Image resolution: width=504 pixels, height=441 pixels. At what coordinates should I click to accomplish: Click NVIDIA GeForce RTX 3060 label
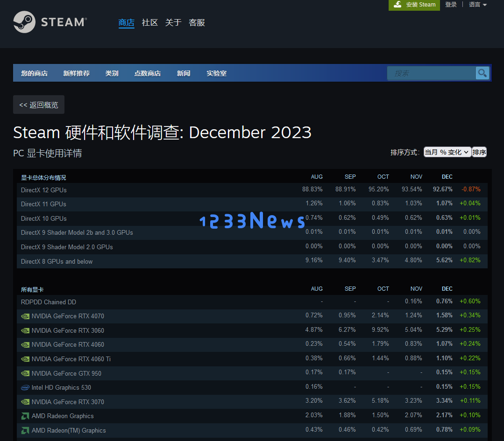[x=68, y=330]
